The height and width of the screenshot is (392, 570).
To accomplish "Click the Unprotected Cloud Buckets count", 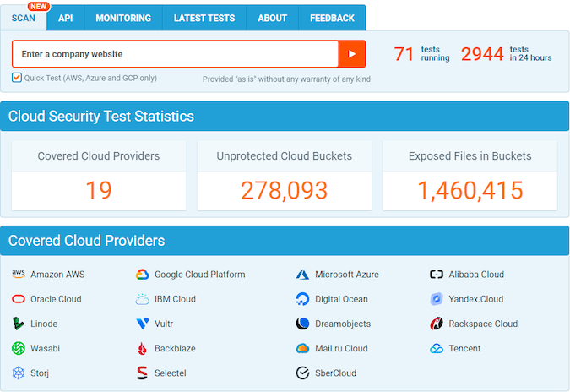I will coord(284,191).
